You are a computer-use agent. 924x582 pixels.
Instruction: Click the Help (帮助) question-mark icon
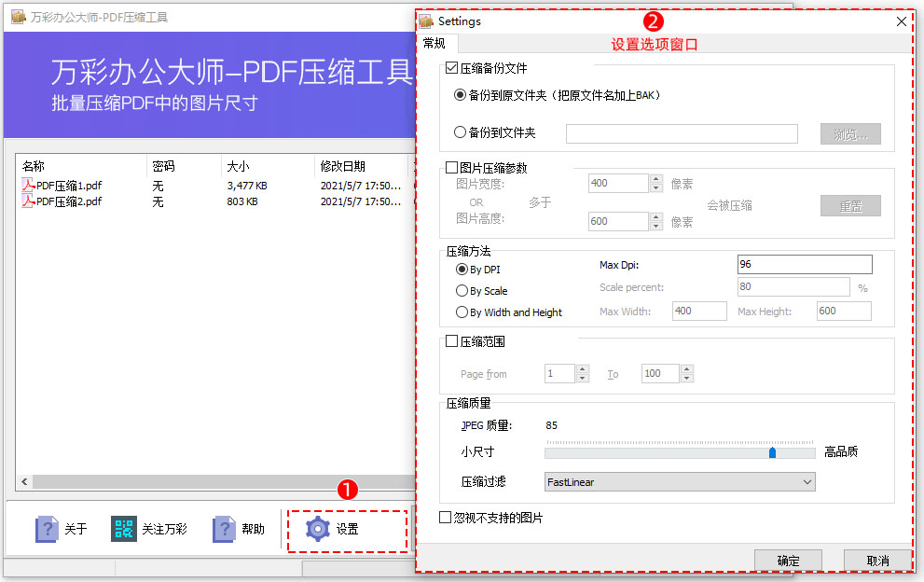click(x=224, y=529)
